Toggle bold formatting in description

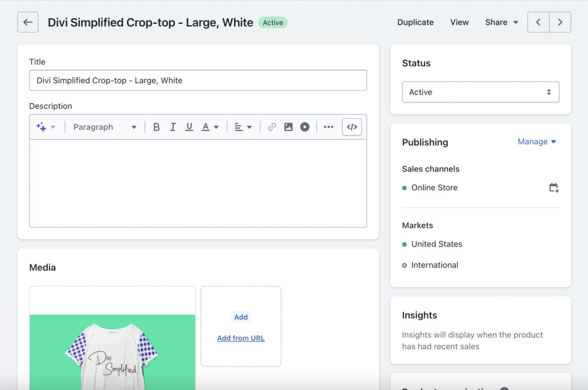tap(156, 127)
